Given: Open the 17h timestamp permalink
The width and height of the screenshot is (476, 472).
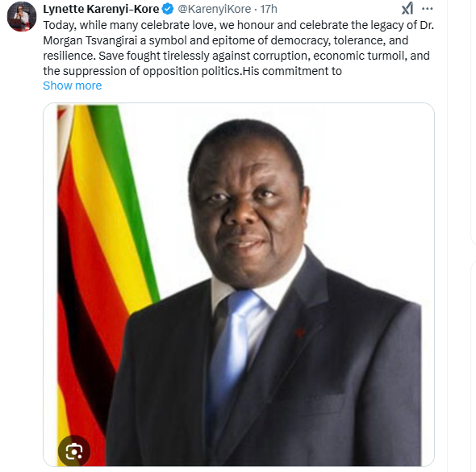Looking at the screenshot, I should point(269,9).
